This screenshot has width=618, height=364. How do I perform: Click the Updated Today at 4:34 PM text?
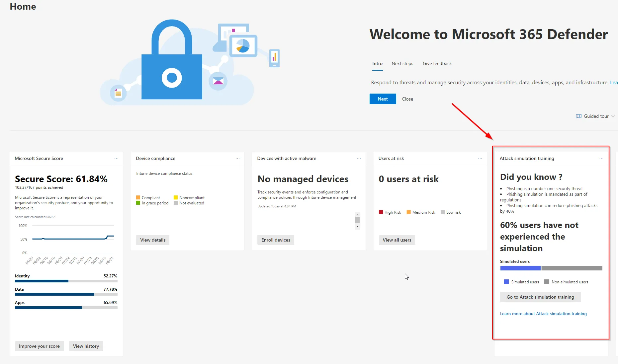coord(277,206)
